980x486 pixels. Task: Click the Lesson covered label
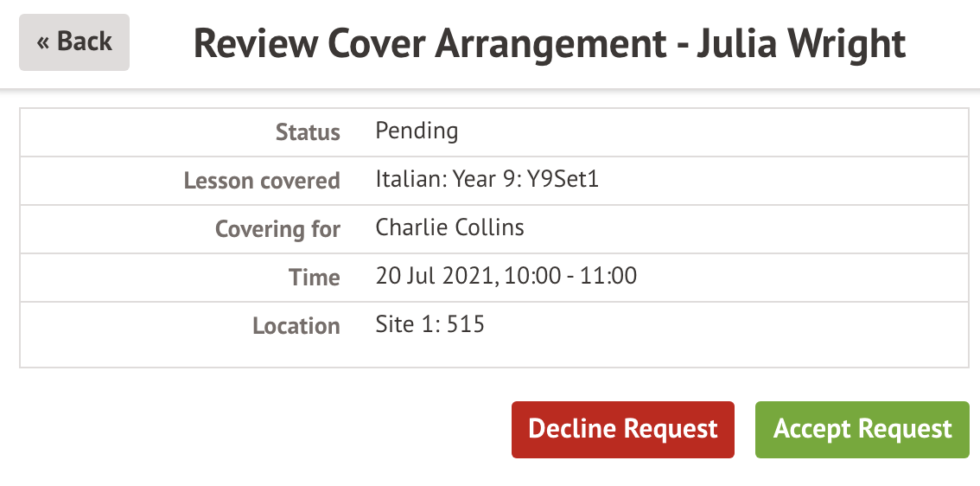coord(262,181)
